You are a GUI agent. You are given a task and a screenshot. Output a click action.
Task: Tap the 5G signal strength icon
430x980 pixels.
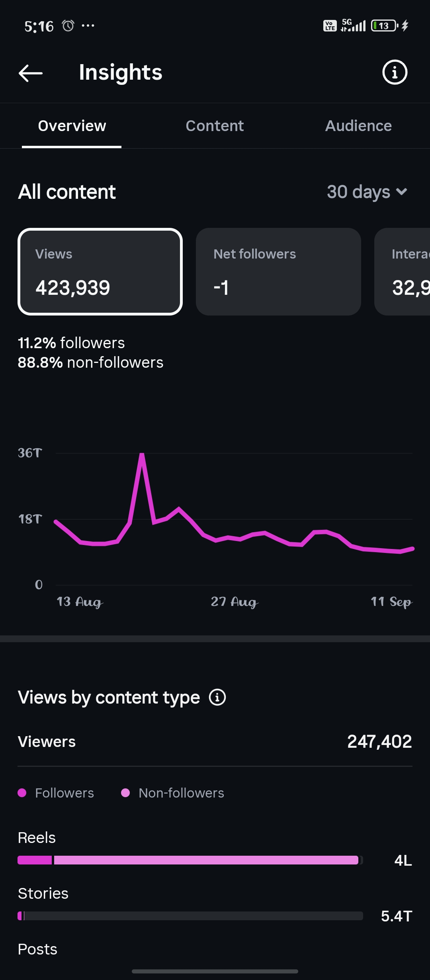pos(353,25)
